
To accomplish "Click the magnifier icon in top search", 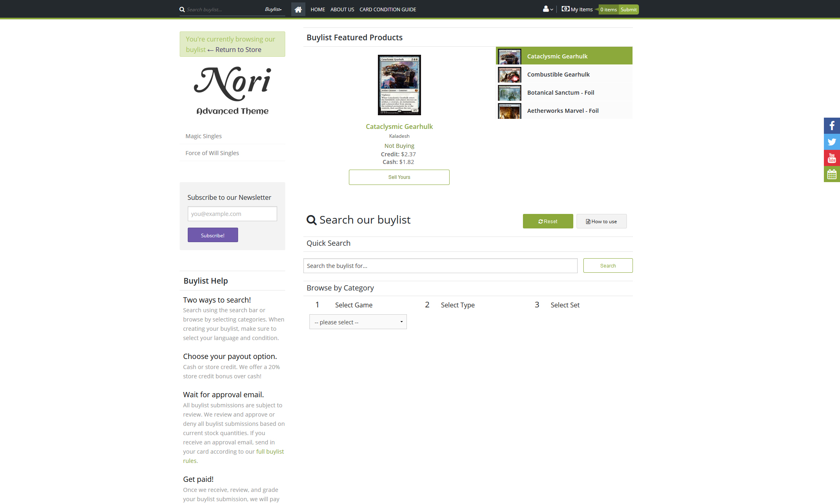I will pos(182,9).
